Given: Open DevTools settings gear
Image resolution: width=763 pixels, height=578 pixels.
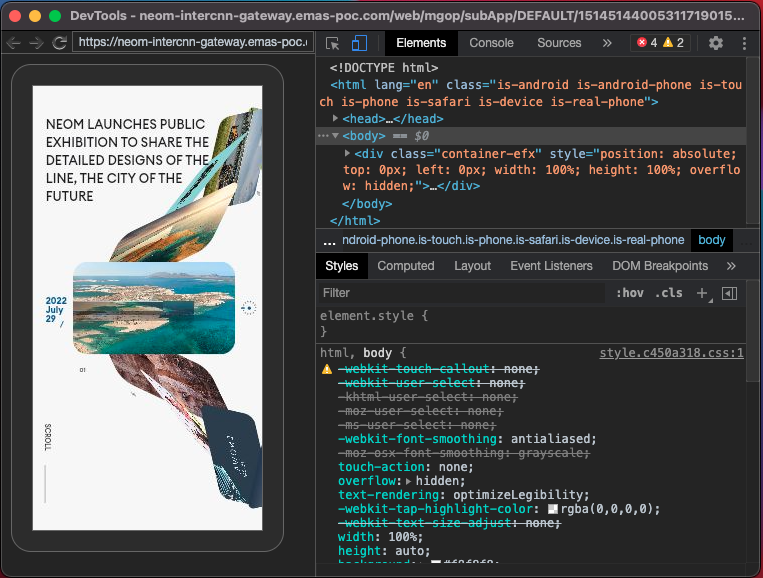Looking at the screenshot, I should point(716,43).
